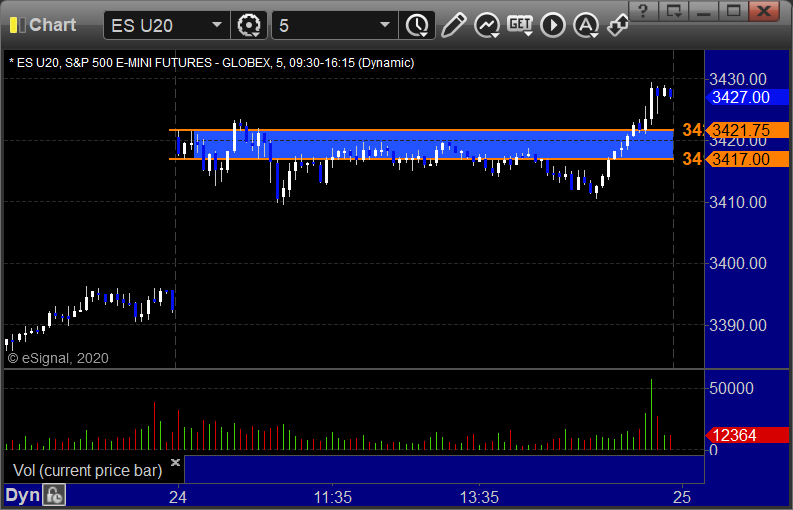Click the 3400.00 price axis label

coord(738,263)
